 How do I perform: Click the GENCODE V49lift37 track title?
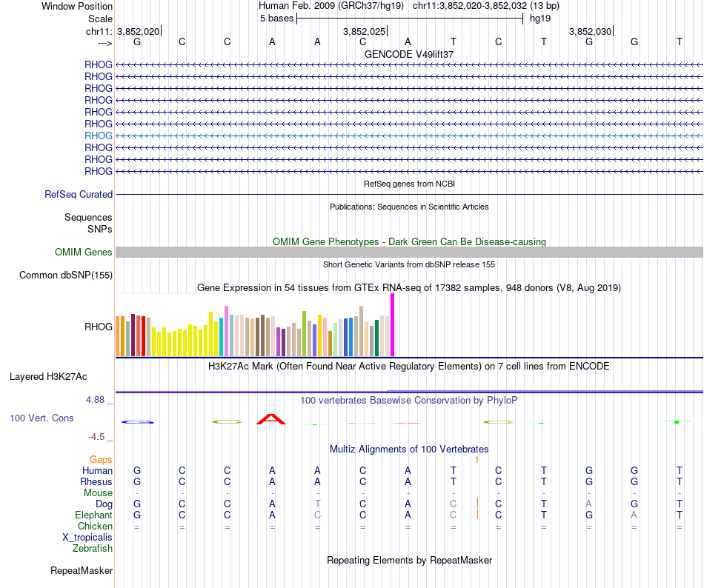tap(409, 54)
